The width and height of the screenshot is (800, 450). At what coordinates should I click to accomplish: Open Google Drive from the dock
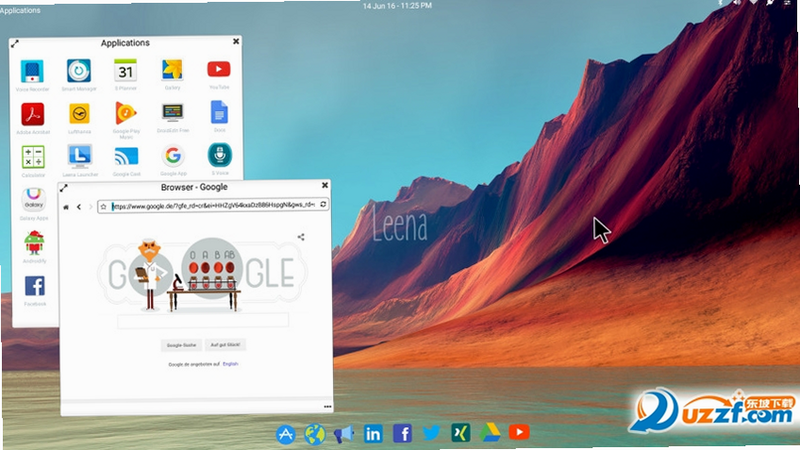pyautogui.click(x=489, y=433)
